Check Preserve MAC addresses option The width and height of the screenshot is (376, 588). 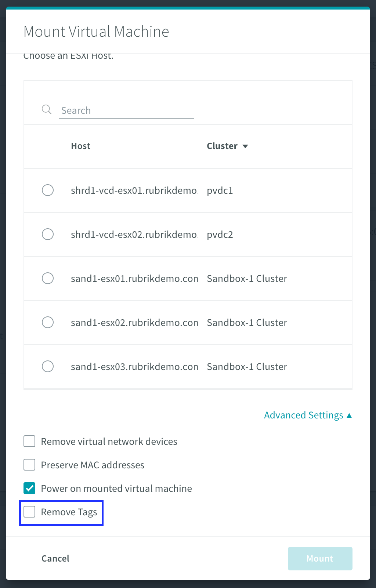[x=29, y=465]
